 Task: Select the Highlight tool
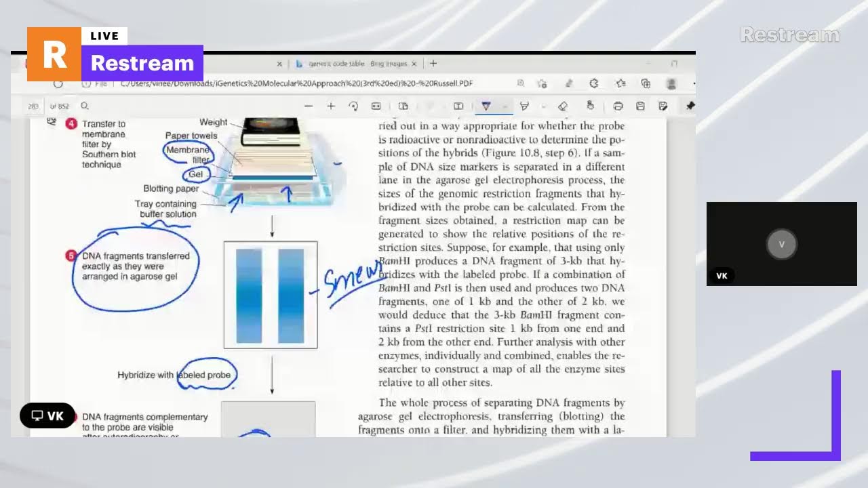point(524,106)
